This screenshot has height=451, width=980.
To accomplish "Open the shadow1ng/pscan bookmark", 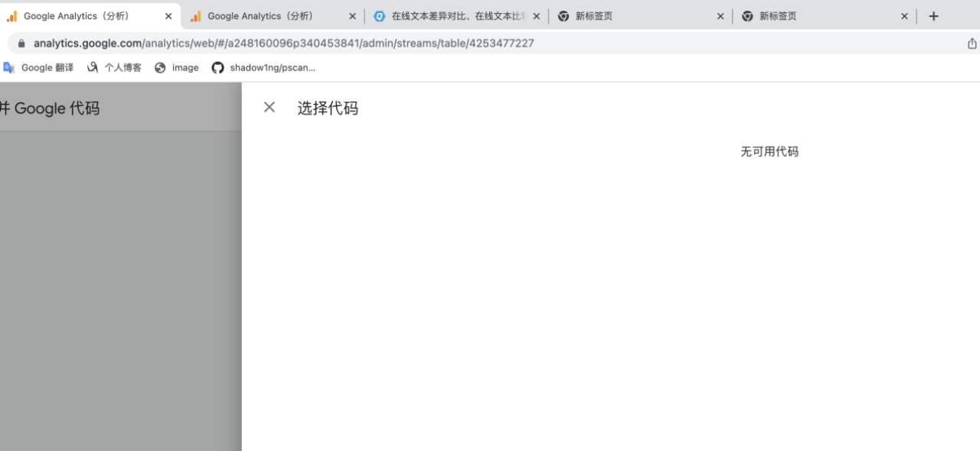I will 263,67.
